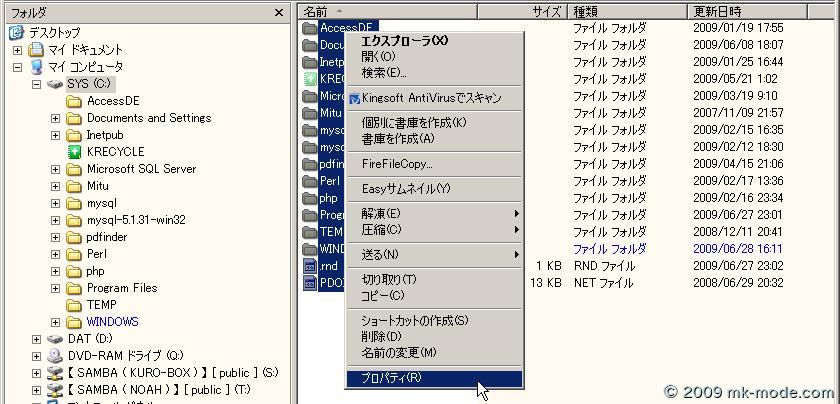The height and width of the screenshot is (404, 840).
Task: Close the フォルダ pane
Action: (x=279, y=13)
